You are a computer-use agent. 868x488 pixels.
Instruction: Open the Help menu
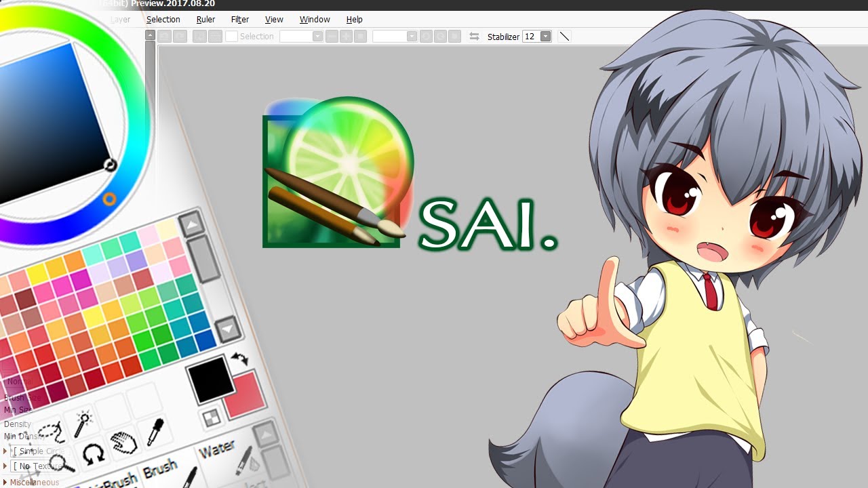tap(354, 20)
